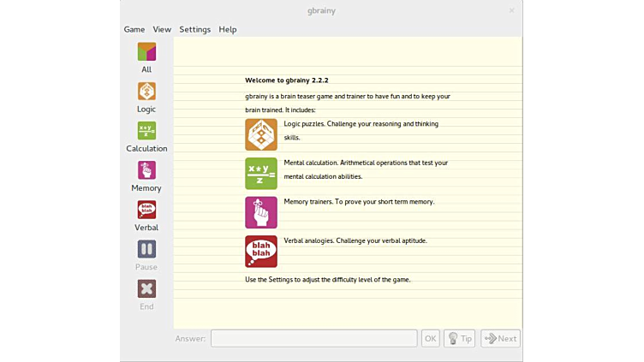The width and height of the screenshot is (644, 362).
Task: Open the Settings menu
Action: point(194,29)
